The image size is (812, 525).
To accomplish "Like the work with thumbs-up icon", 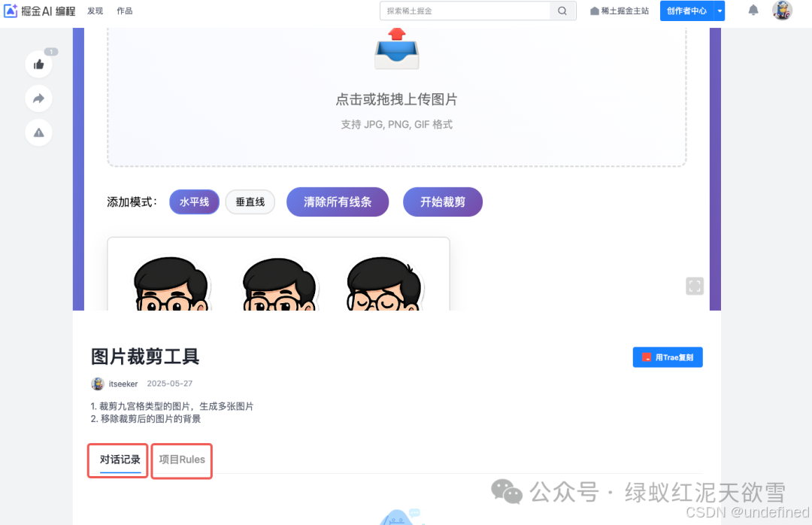I will coord(39,64).
